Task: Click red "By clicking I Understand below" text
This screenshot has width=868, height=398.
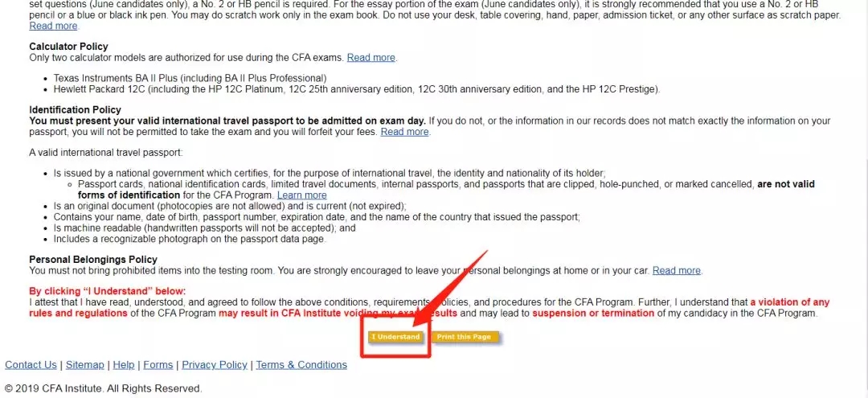Action: [107, 291]
